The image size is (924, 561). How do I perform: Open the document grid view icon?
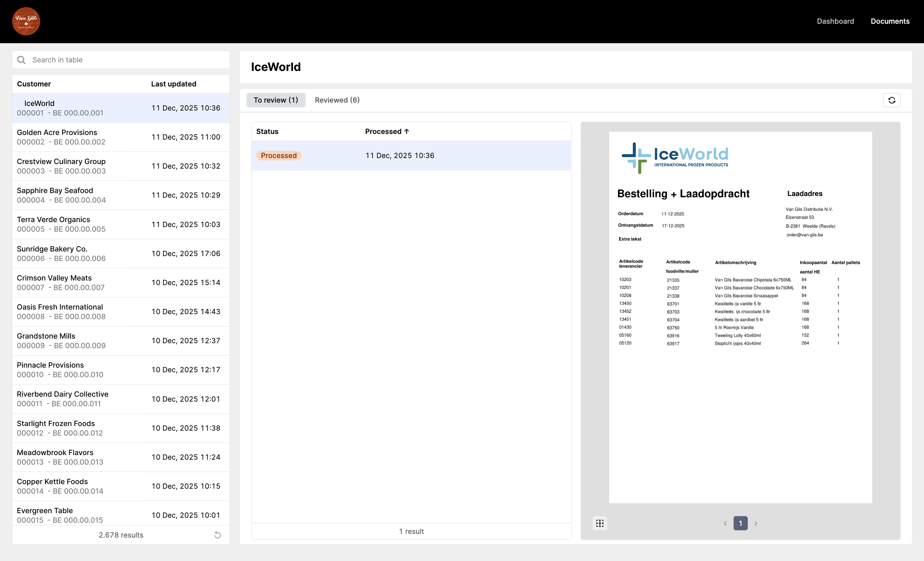coord(600,523)
